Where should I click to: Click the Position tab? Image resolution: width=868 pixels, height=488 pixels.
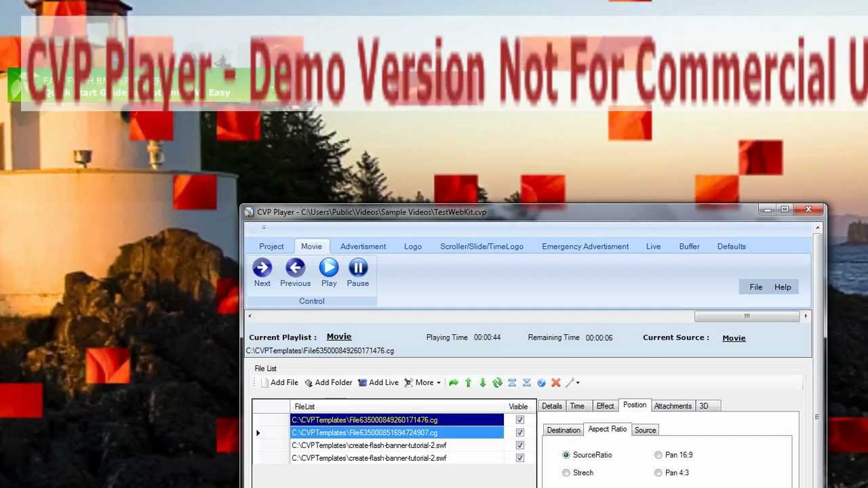[635, 405]
